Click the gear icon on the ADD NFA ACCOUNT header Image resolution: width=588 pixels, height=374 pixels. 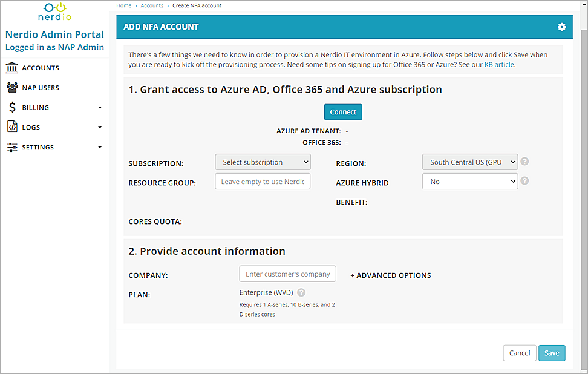click(561, 27)
